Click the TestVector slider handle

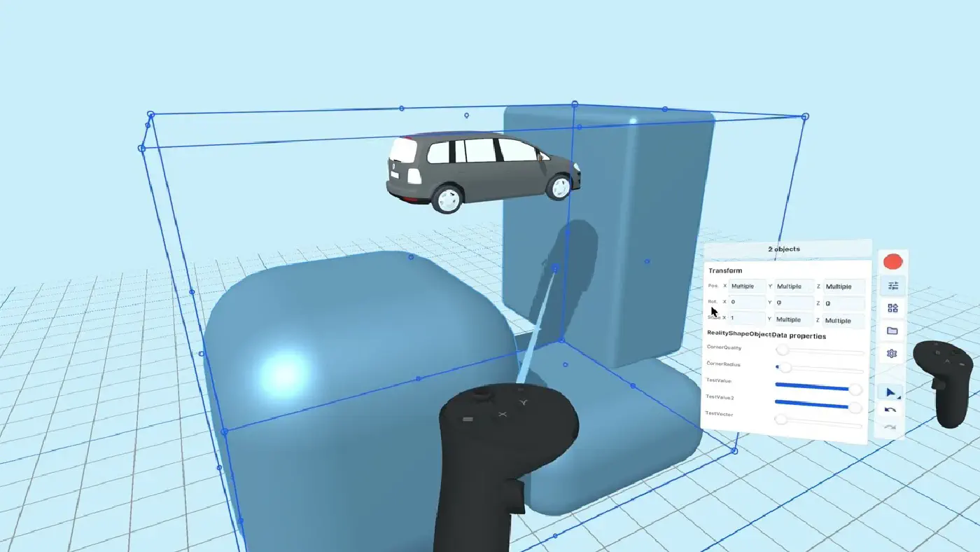[x=781, y=419]
